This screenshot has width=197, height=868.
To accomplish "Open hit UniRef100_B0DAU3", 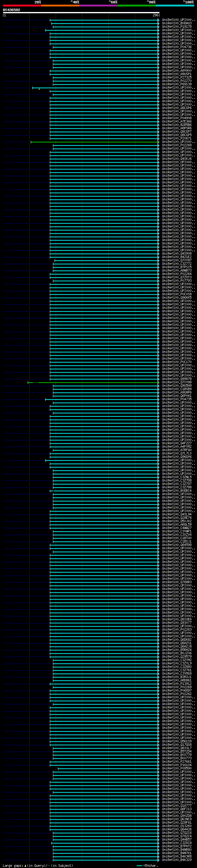I will [177, 23].
